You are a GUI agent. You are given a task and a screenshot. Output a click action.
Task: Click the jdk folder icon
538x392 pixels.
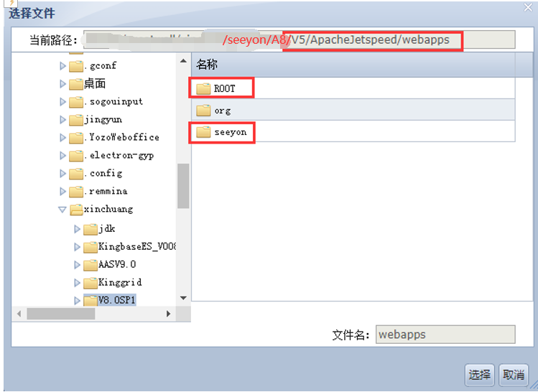(x=91, y=229)
